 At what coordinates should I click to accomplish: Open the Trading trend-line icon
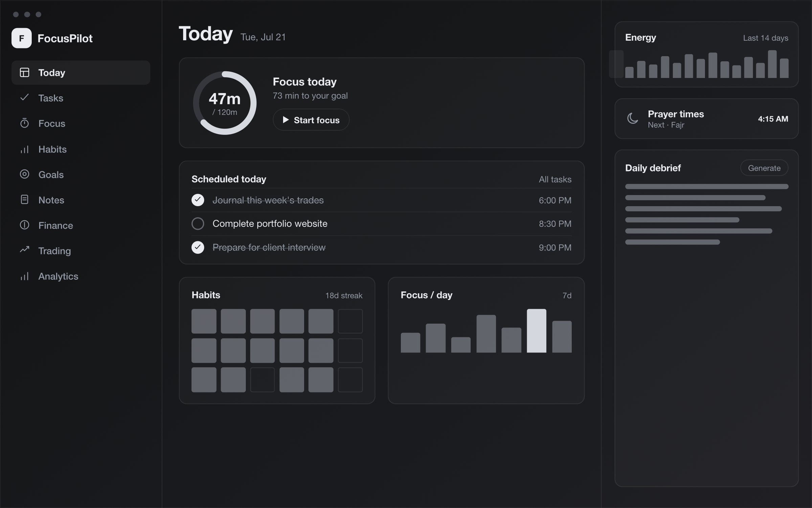[x=24, y=250]
